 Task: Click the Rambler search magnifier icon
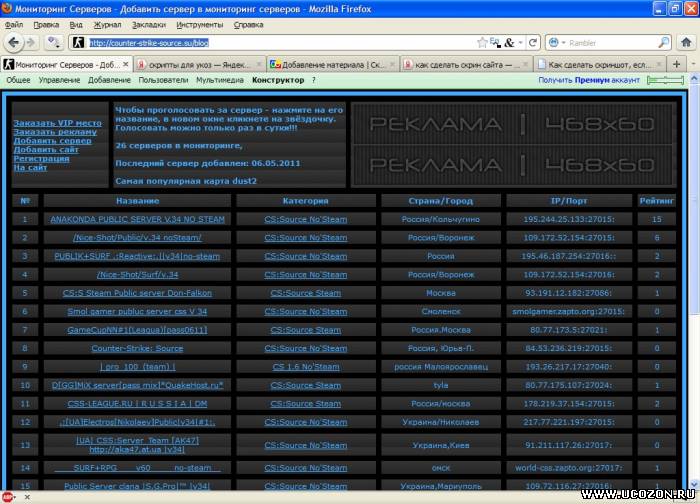[x=663, y=43]
